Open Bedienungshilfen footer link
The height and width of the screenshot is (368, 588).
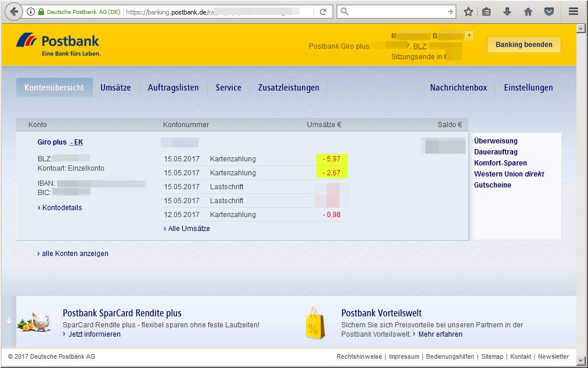450,356
